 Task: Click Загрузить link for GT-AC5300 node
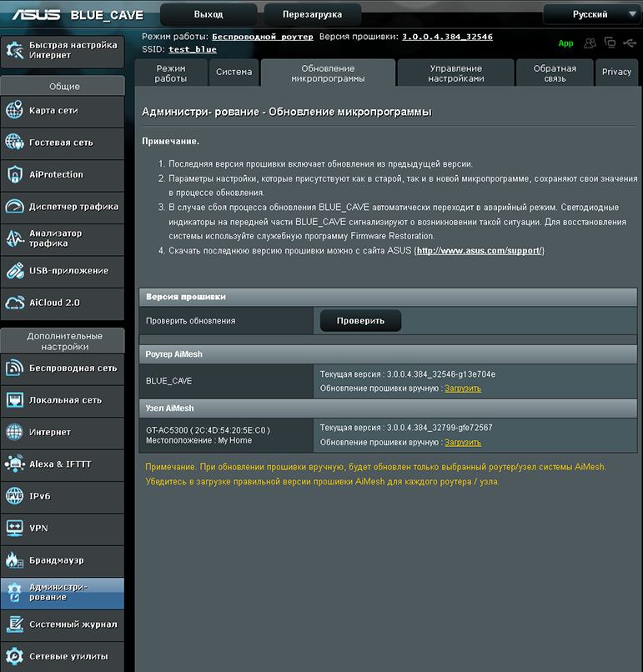tap(463, 442)
